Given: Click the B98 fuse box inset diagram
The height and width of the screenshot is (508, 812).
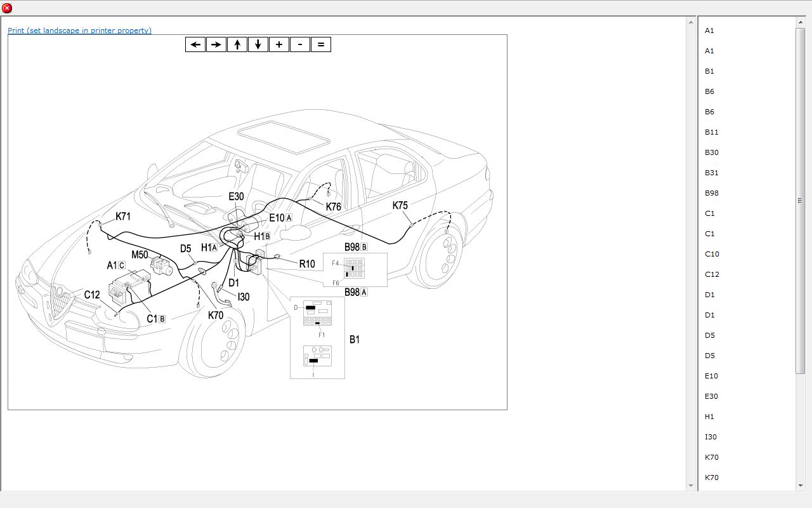Looking at the screenshot, I should (x=355, y=269).
